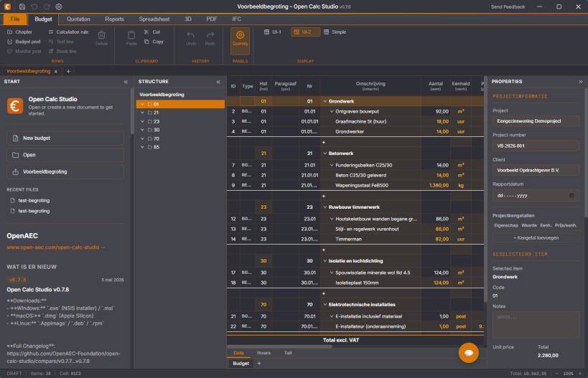This screenshot has width=588, height=378.
Task: Click the Redo button in History group
Action: [x=210, y=38]
